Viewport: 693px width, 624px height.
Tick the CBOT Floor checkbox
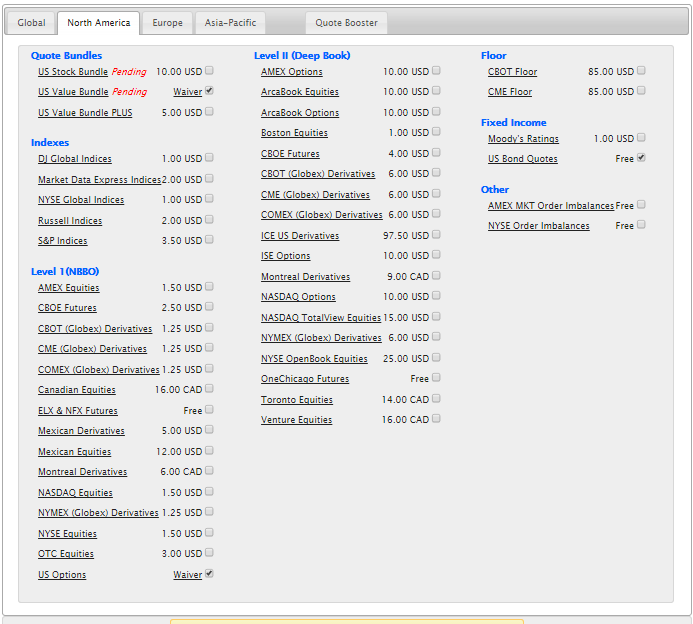[x=641, y=70]
